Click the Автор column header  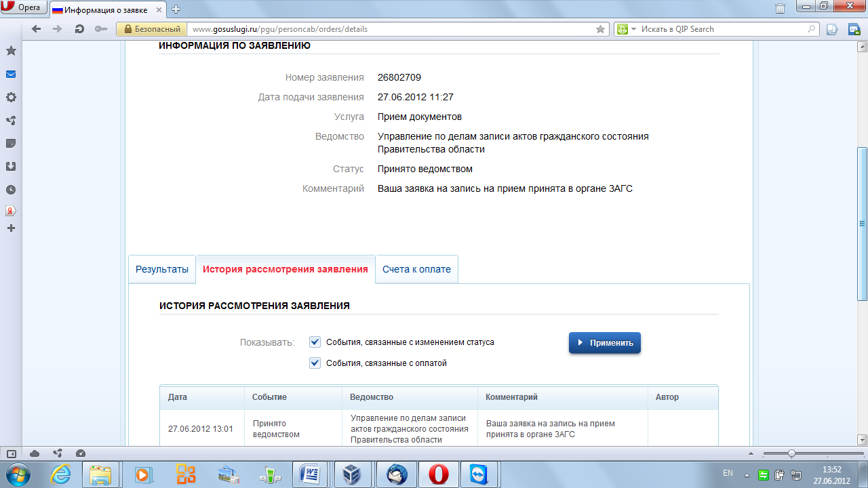(683, 397)
